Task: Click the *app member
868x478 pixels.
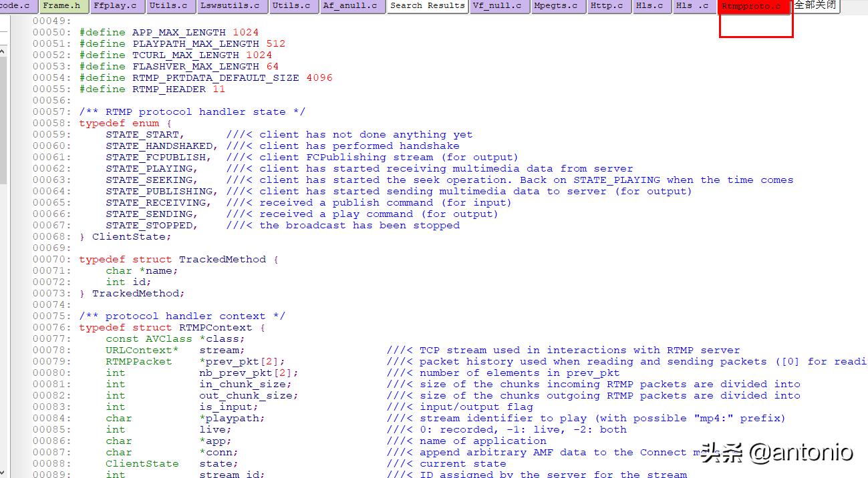Action: (212, 441)
